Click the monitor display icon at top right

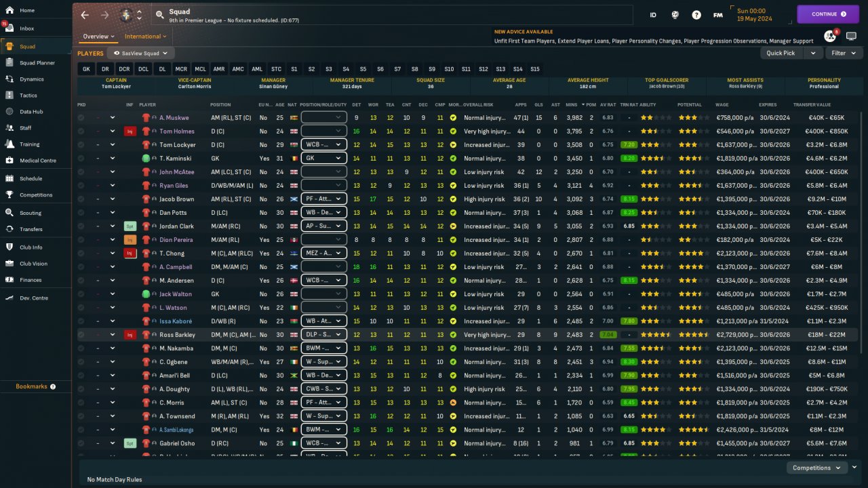(x=852, y=36)
